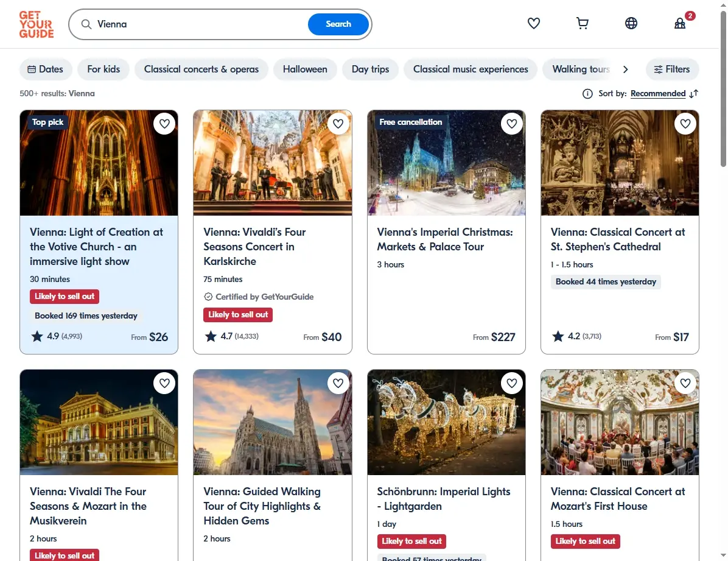Open Vienna's Imperial Christmas Markets title
Screen dimensions: 728x561
[x=445, y=239]
